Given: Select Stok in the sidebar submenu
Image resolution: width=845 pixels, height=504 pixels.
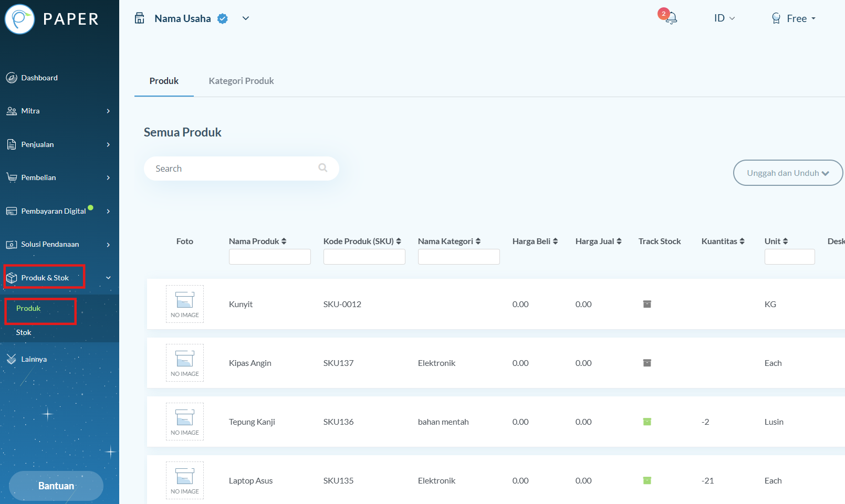Looking at the screenshot, I should [x=24, y=332].
